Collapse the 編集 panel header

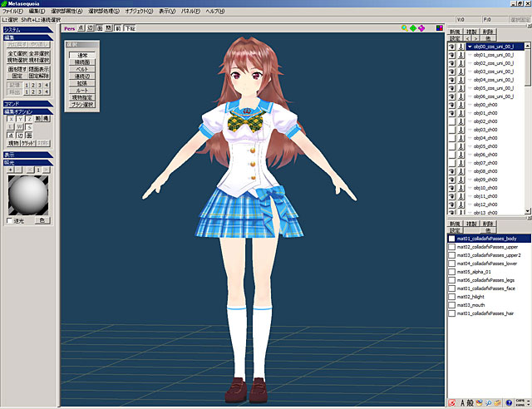28,37
